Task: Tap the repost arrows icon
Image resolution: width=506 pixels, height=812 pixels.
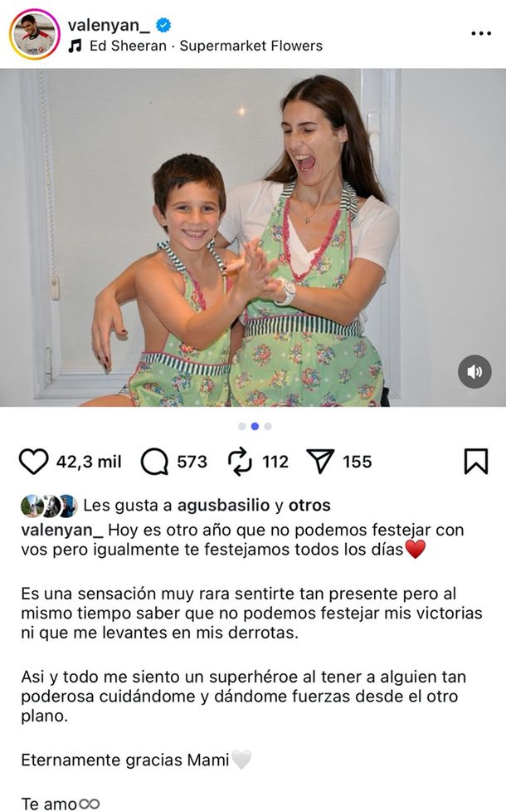Action: pos(240,462)
